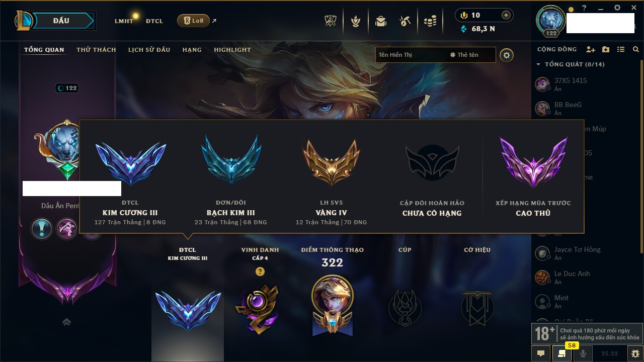Open the Loot crafting hammer icon
This screenshot has width=644, height=362.
tap(405, 21)
